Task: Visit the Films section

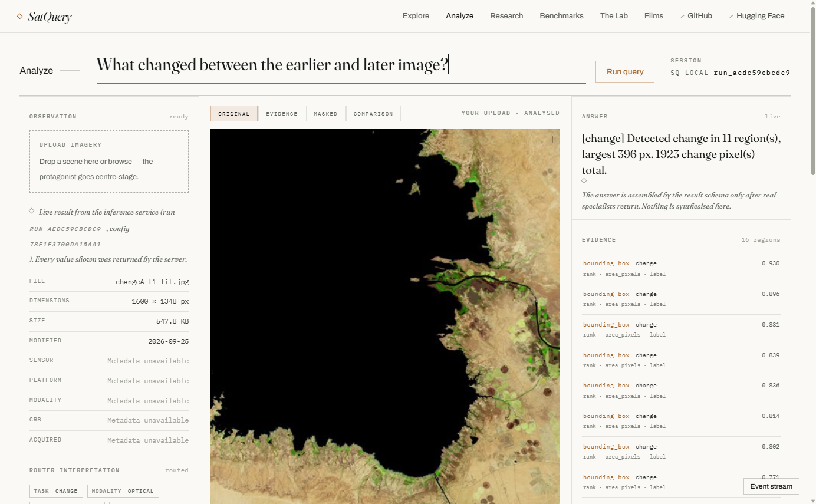Action: pos(654,16)
